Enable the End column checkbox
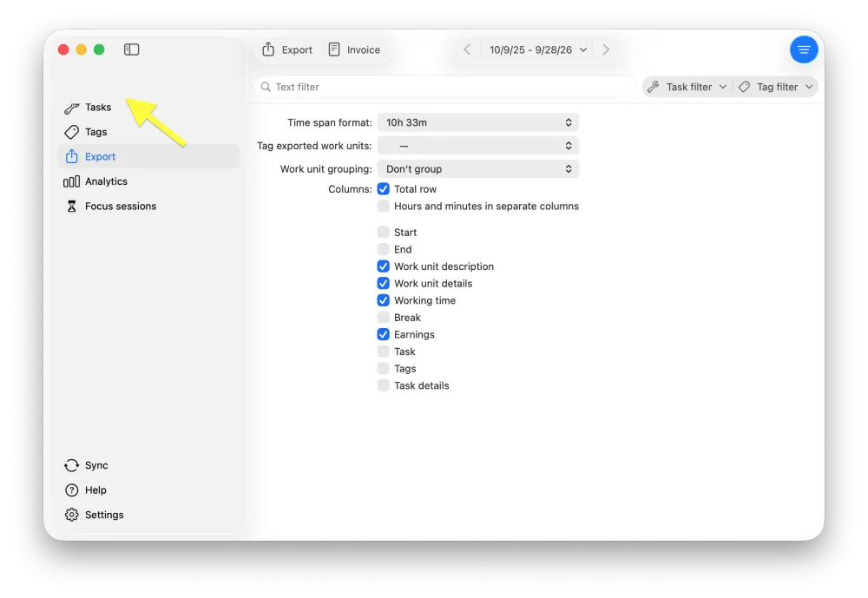The image size is (868, 598). click(383, 250)
